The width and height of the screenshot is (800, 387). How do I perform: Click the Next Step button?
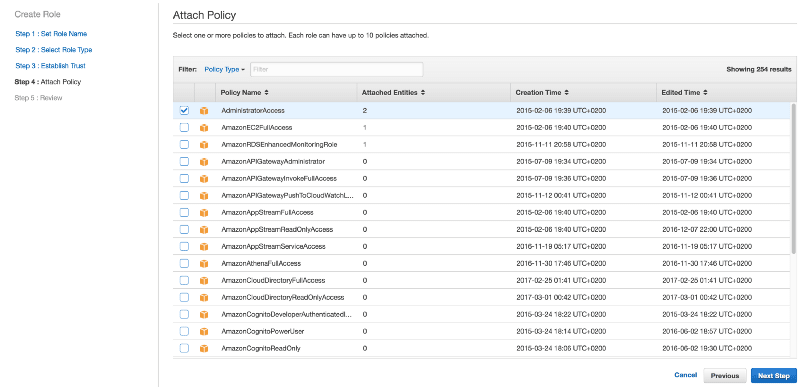pos(773,375)
